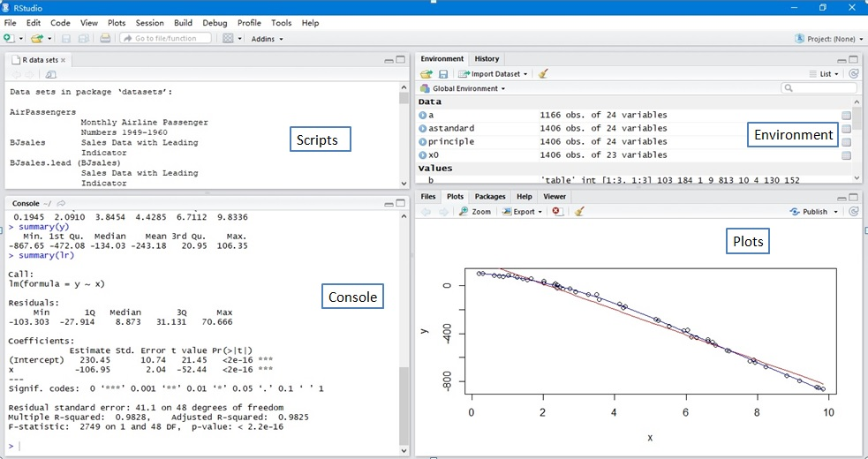Maximize the source (scripts) pane
Viewport: 868px width, 459px height.
point(400,60)
